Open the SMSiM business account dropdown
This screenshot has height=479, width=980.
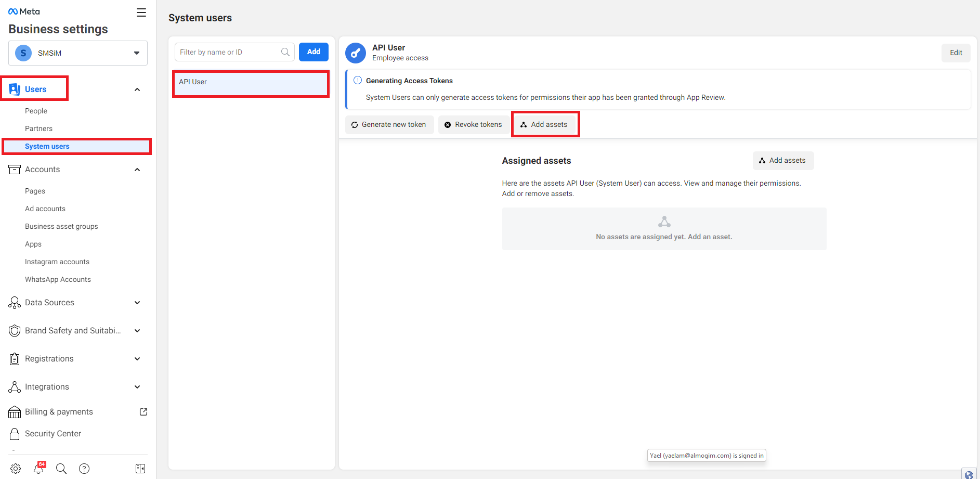[x=78, y=53]
